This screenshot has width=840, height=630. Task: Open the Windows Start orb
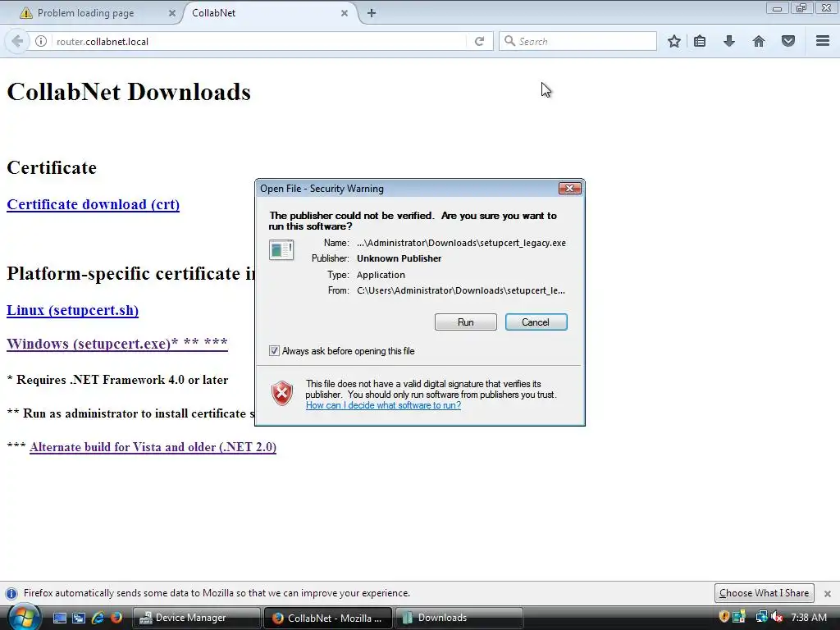[23, 618]
